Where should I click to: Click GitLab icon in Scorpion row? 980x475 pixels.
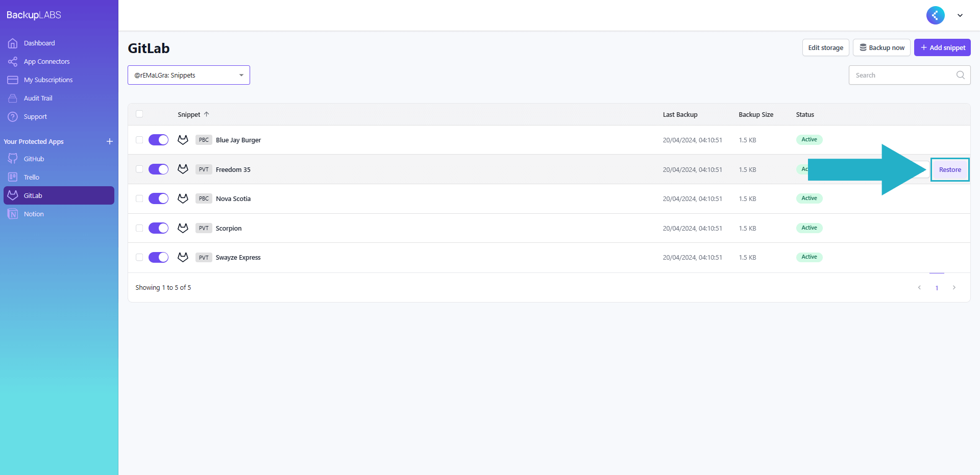pyautogui.click(x=183, y=228)
